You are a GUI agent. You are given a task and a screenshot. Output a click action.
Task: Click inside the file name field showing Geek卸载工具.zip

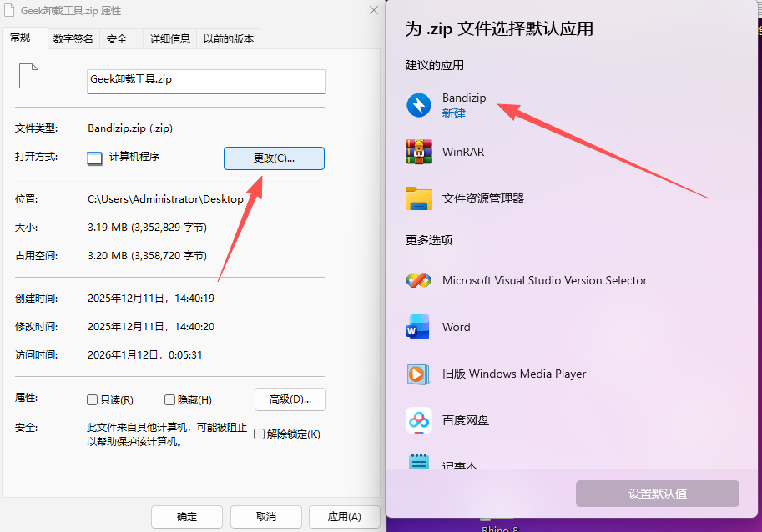click(x=205, y=81)
